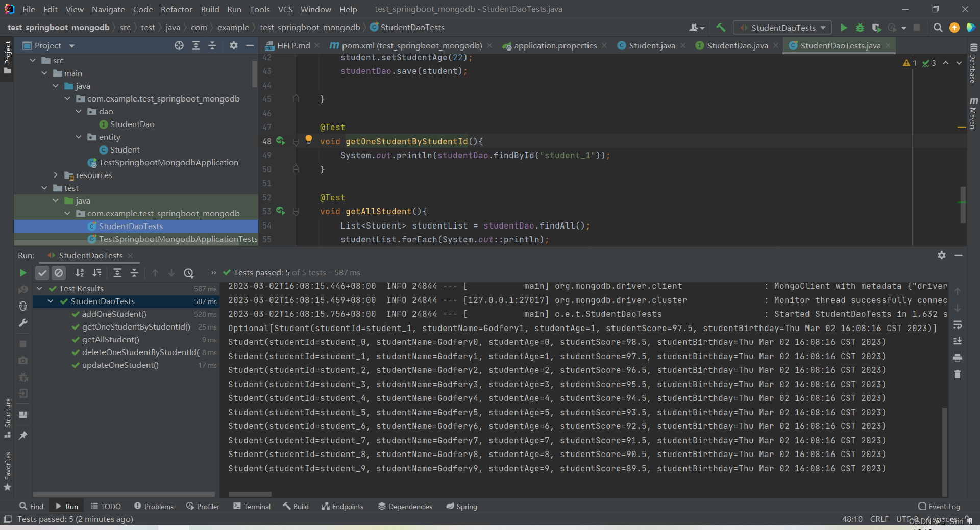
Task: Open the Database tool window
Action: coord(973,65)
